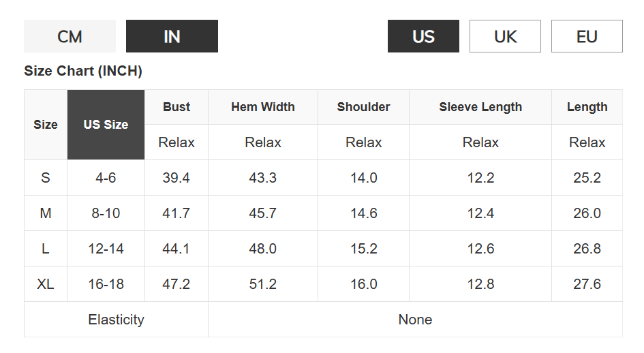Switch size standard to UK
This screenshot has height=353, width=644.
[x=505, y=36]
